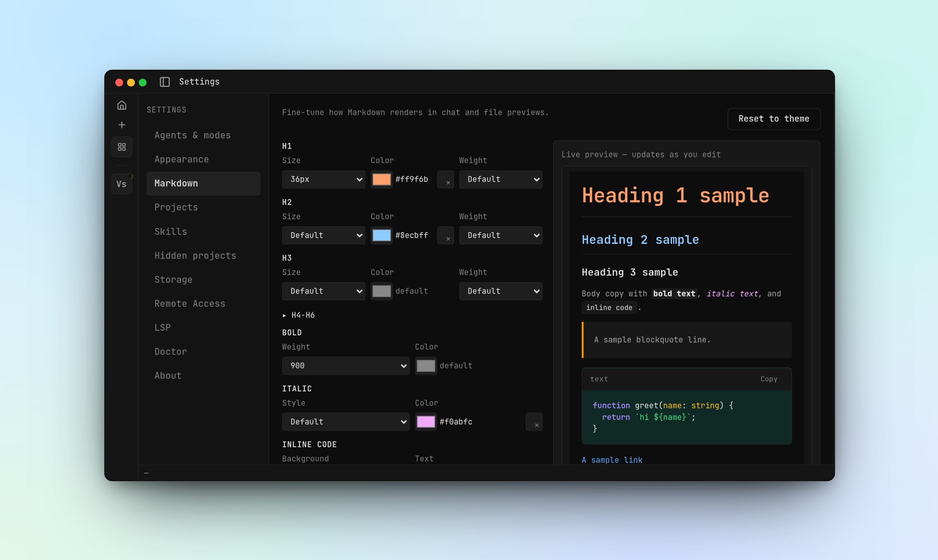
Task: Pick the Italic pink color swatch
Action: [426, 422]
